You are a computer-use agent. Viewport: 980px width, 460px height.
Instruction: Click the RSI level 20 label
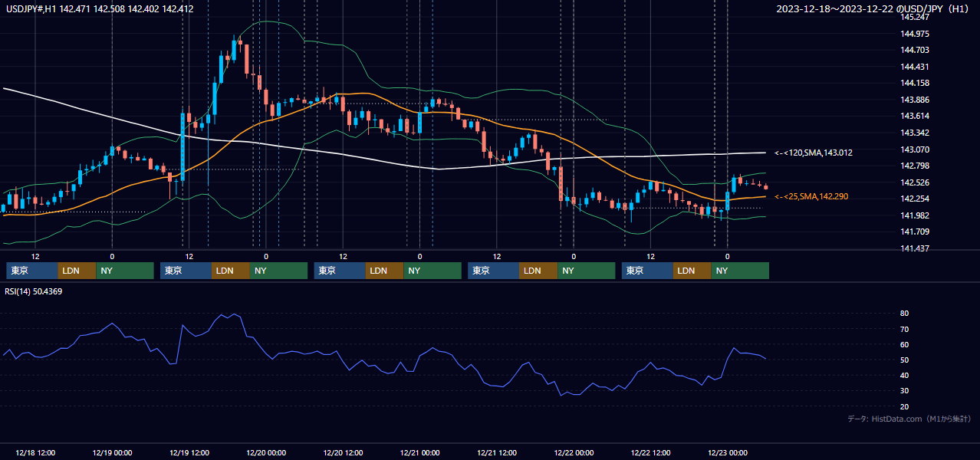coord(905,406)
